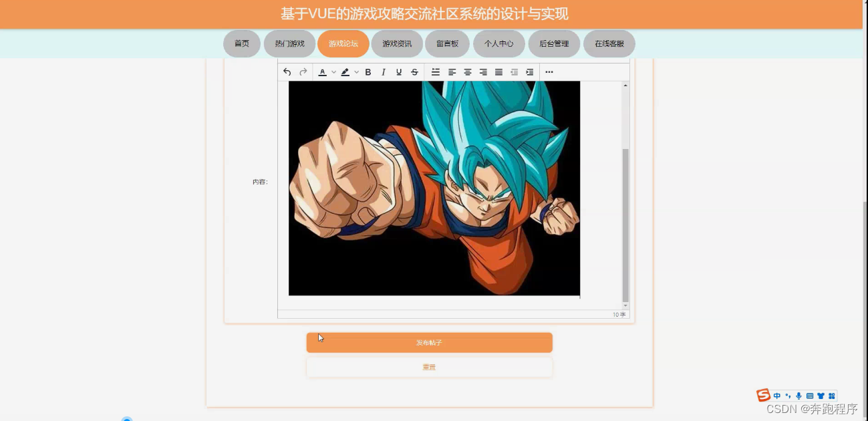Click the 内容 field label
868x421 pixels.
click(x=260, y=182)
